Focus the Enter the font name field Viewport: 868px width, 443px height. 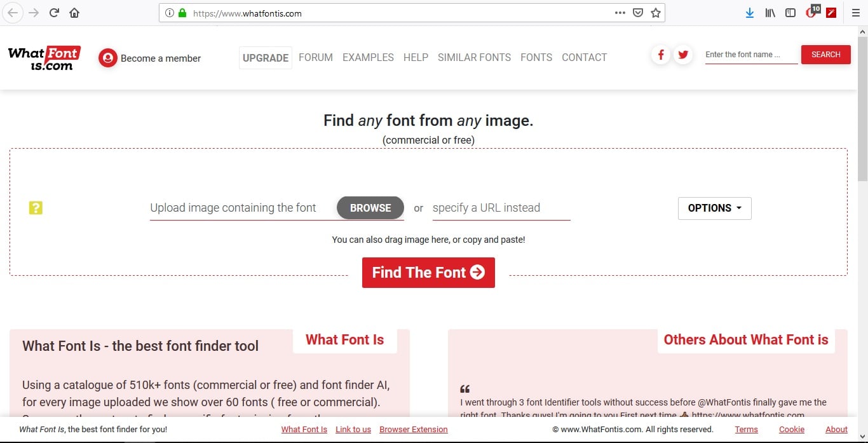(752, 55)
